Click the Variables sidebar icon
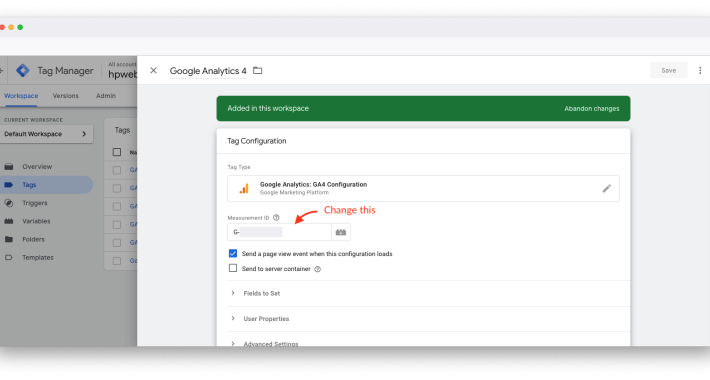The height and width of the screenshot is (380, 710). 9,221
